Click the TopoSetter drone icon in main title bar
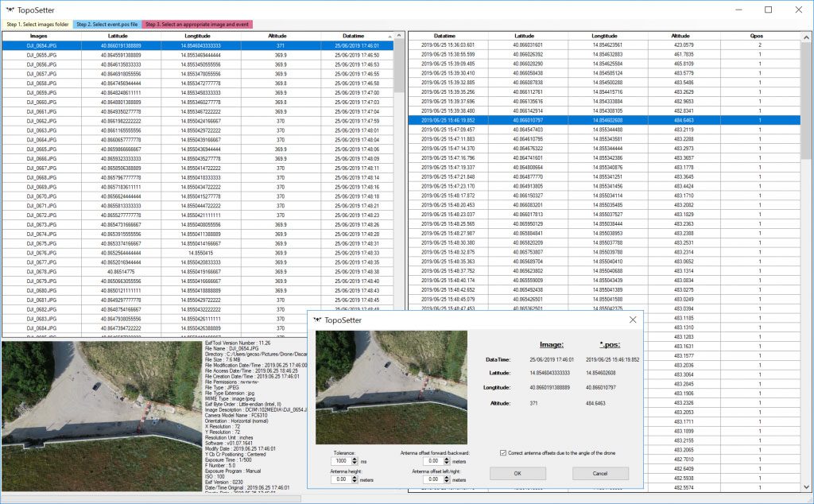814x504 pixels. (x=9, y=10)
